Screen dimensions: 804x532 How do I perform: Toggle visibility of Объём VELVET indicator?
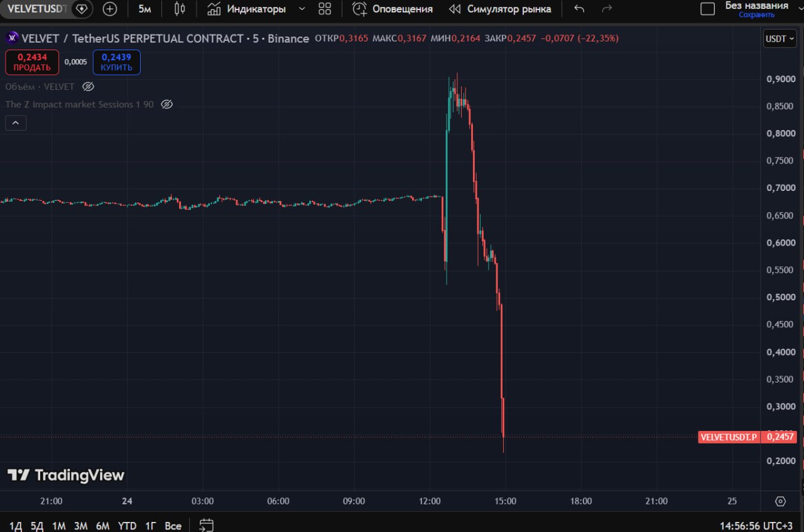[x=88, y=87]
